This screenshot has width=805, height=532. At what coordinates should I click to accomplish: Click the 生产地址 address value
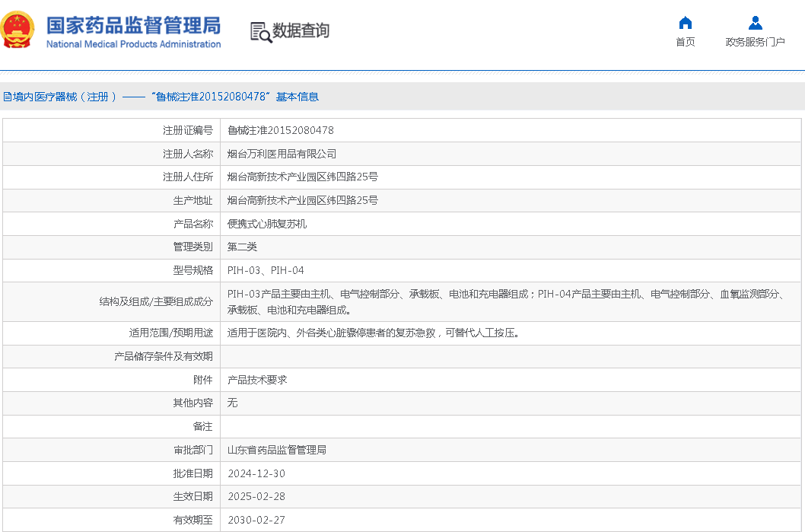[x=302, y=200]
